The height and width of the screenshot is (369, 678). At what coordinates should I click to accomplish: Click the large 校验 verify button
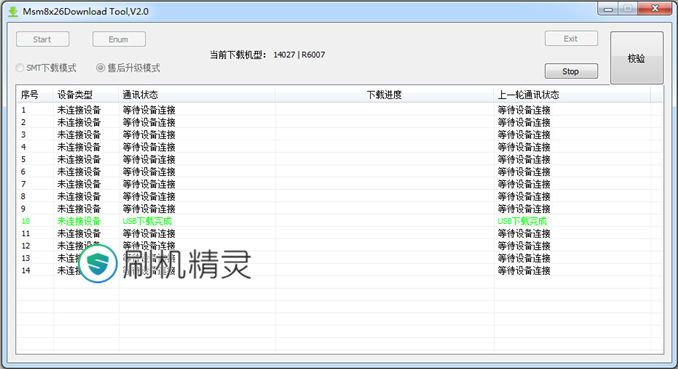pyautogui.click(x=636, y=58)
